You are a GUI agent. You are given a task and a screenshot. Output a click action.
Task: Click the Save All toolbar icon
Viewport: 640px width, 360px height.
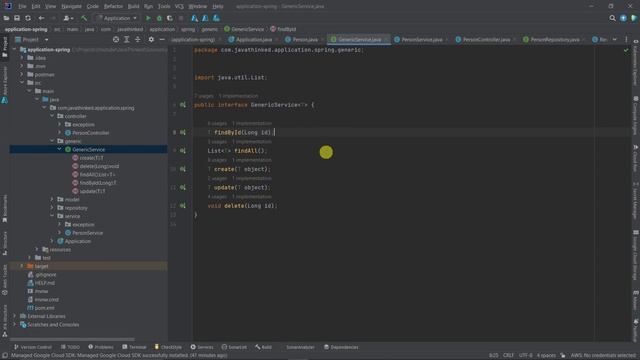[x=17, y=18]
